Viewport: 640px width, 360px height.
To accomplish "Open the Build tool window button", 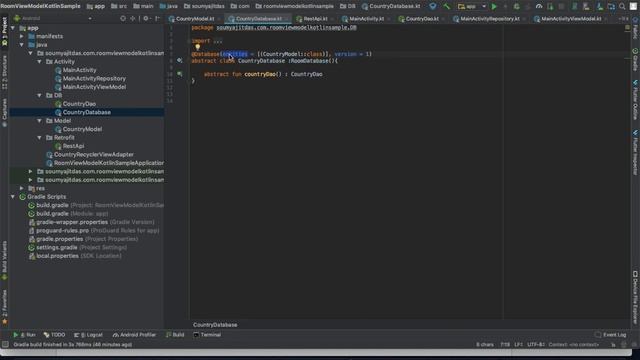I will (175, 335).
